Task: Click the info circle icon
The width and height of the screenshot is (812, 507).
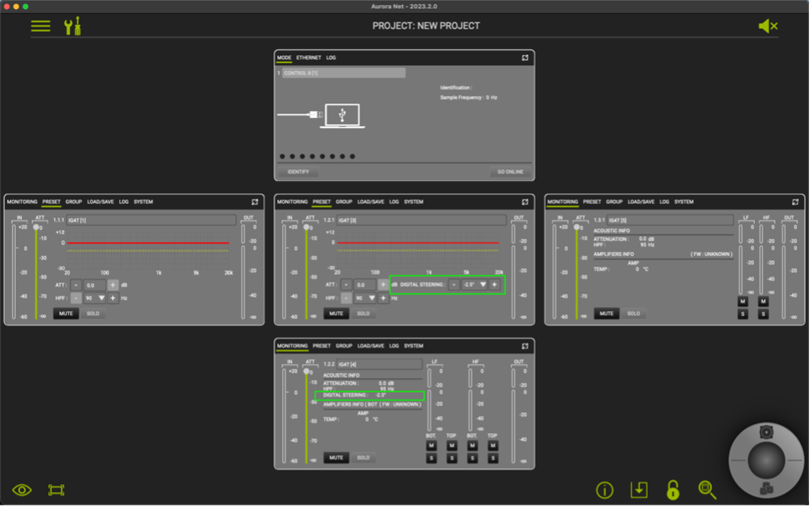Action: coord(605,490)
